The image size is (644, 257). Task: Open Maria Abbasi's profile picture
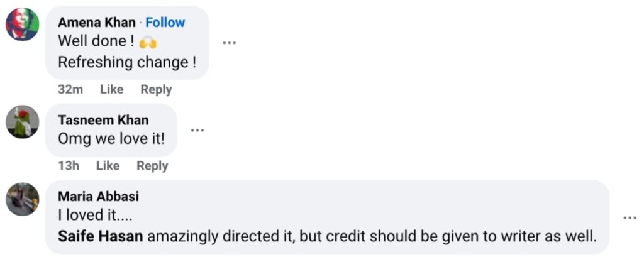pyautogui.click(x=22, y=199)
